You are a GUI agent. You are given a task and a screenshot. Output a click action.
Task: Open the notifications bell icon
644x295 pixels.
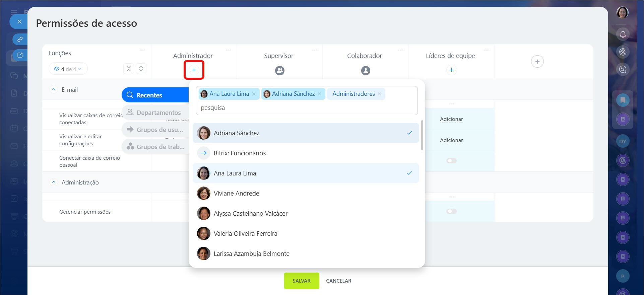click(x=623, y=34)
